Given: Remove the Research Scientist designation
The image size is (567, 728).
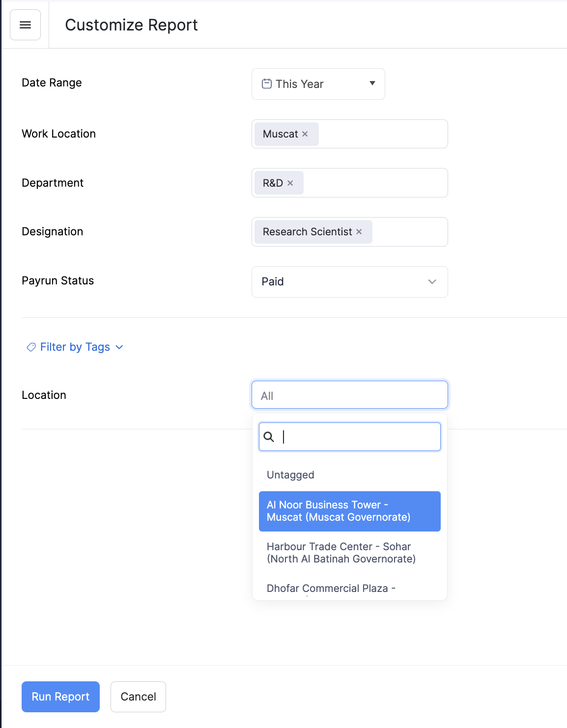Looking at the screenshot, I should pos(359,231).
